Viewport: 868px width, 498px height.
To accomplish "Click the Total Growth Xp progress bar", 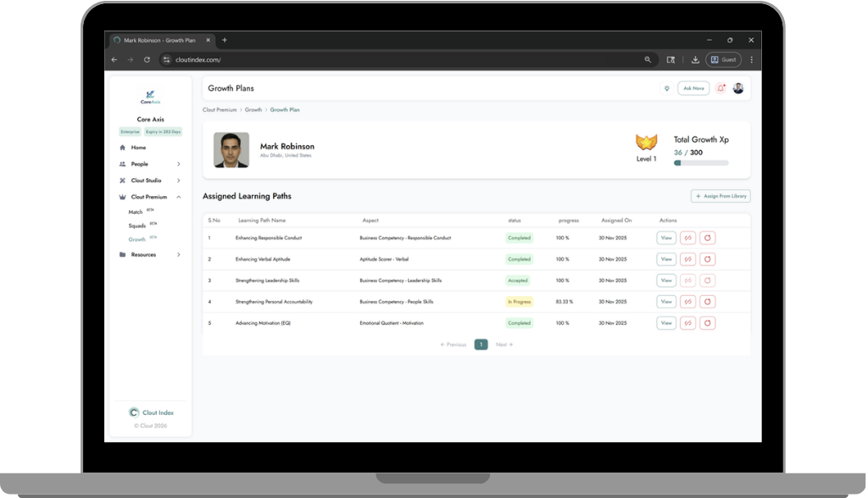I will [699, 162].
